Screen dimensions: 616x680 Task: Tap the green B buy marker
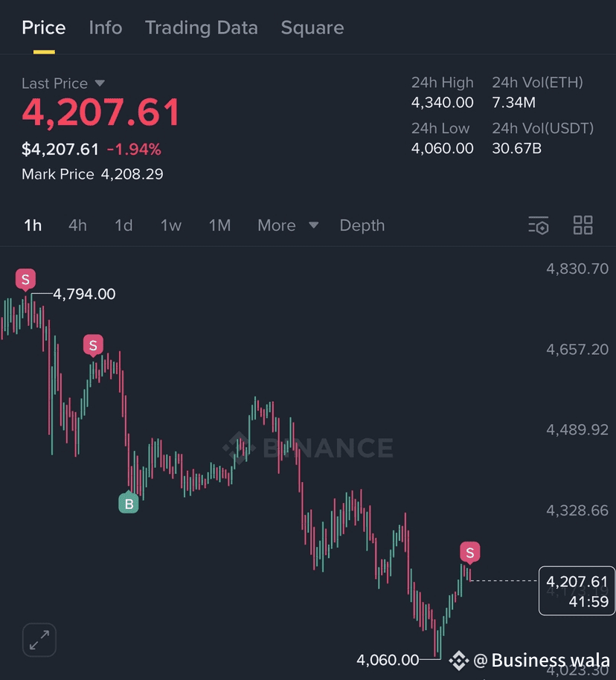(129, 503)
